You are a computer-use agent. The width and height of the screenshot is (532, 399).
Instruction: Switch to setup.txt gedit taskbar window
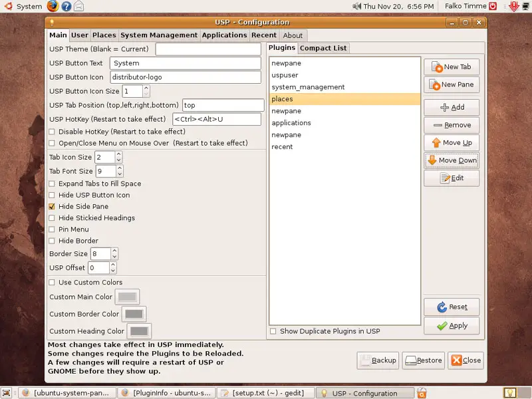click(x=265, y=393)
